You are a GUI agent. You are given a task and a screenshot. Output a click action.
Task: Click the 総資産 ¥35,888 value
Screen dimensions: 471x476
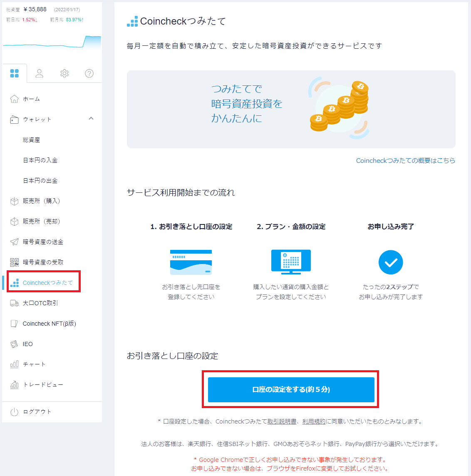click(x=35, y=10)
